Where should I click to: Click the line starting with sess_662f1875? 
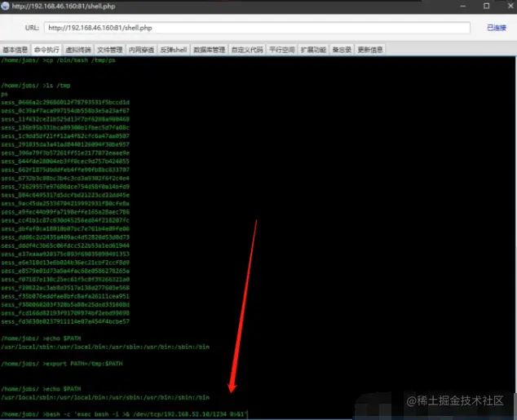point(65,170)
